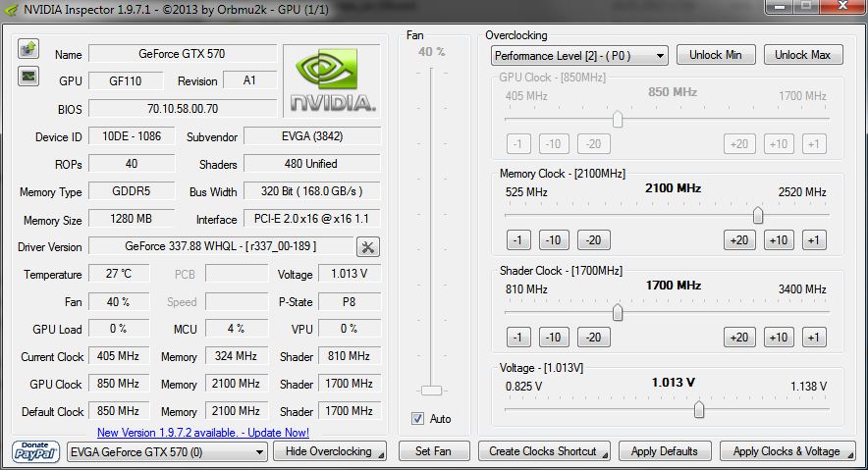Decrease Memory Clock by 1 MHz

click(x=518, y=240)
